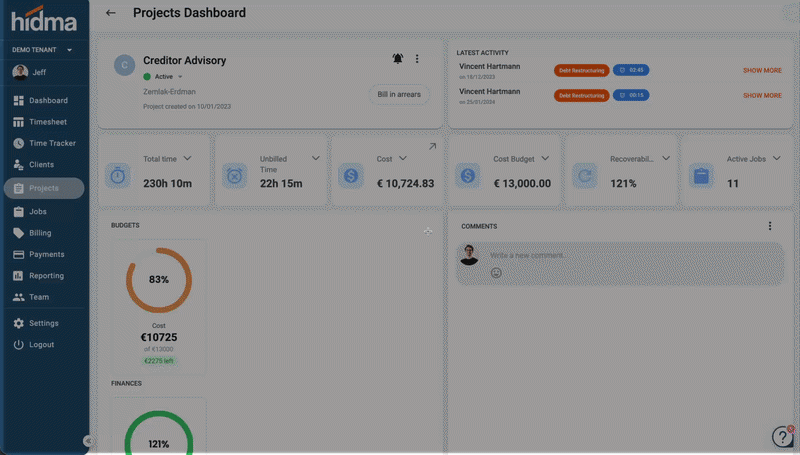The height and width of the screenshot is (455, 800).
Task: Click the 230h 10m total time value
Action: [x=167, y=184]
